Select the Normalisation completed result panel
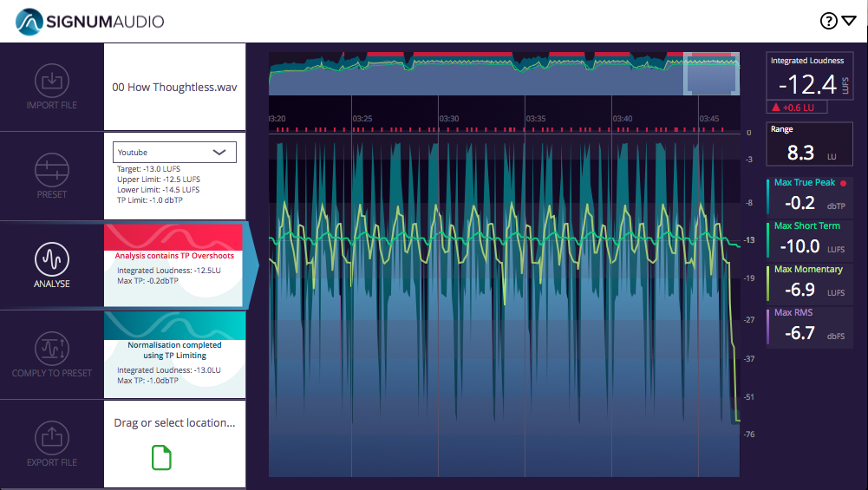 [x=174, y=355]
